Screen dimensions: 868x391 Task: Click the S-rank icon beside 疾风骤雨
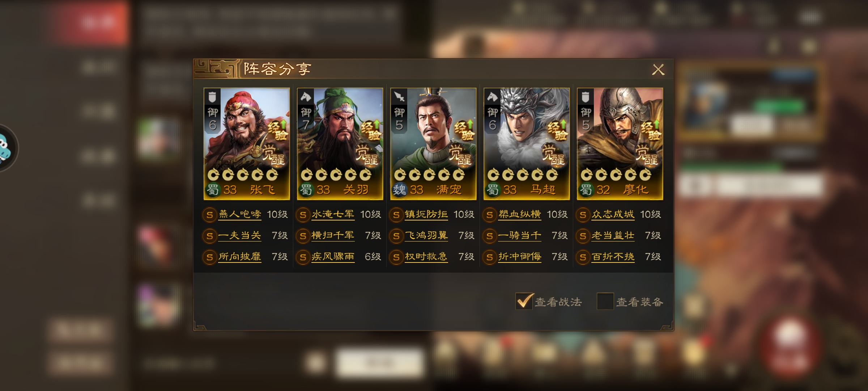(x=303, y=257)
